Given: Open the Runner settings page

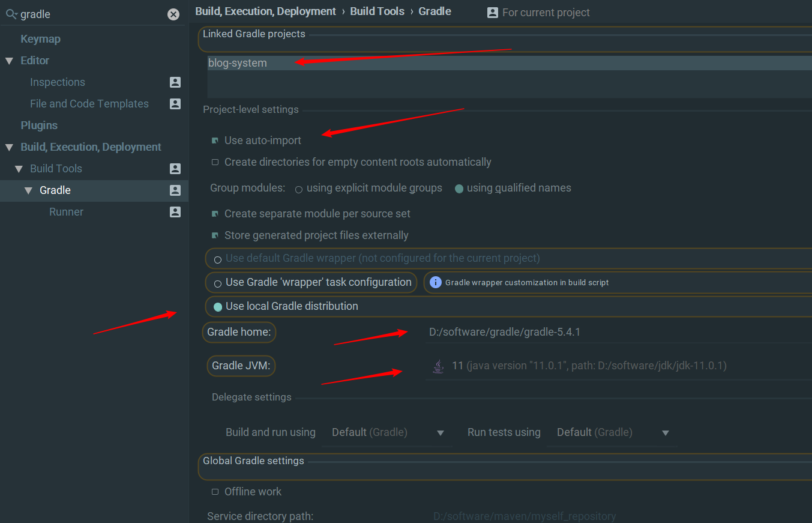Looking at the screenshot, I should click(66, 212).
